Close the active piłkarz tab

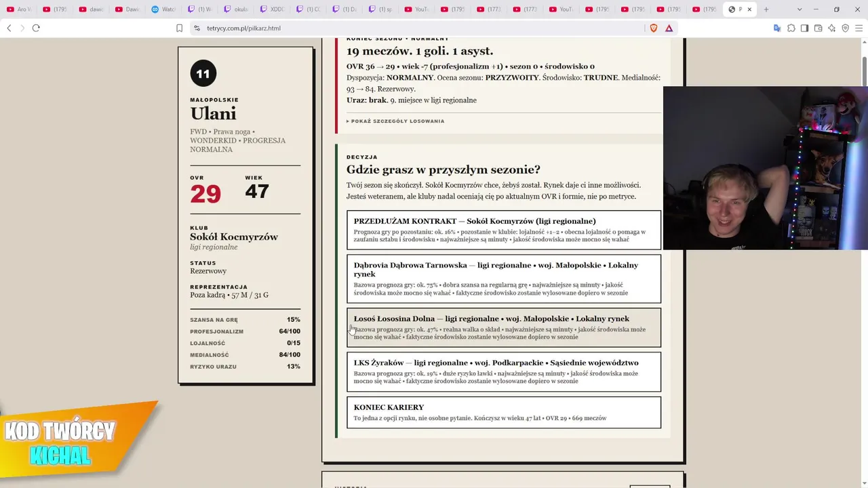click(x=749, y=9)
